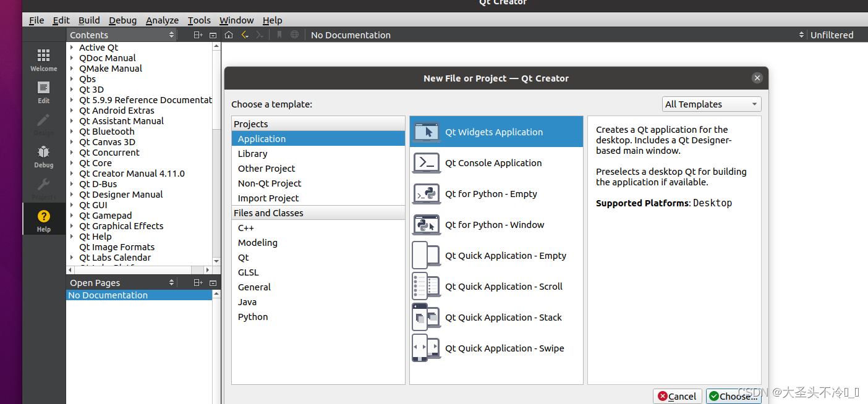Select Qt Console Application template
The width and height of the screenshot is (868, 404).
click(496, 163)
